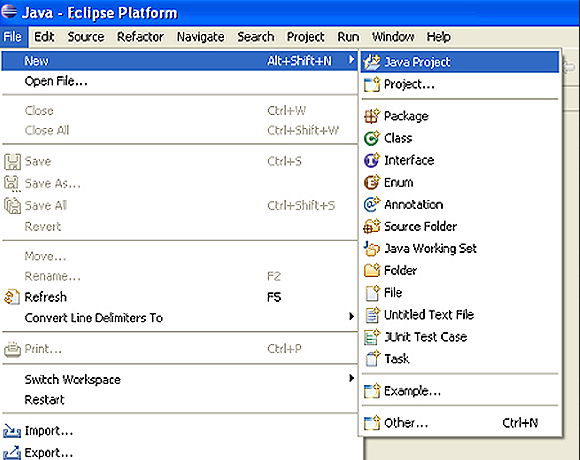Click the Source Folder icon

pos(372,226)
